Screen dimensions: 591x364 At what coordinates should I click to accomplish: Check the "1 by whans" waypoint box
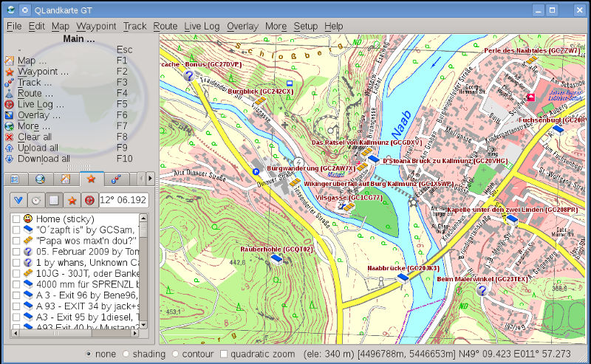(x=16, y=263)
